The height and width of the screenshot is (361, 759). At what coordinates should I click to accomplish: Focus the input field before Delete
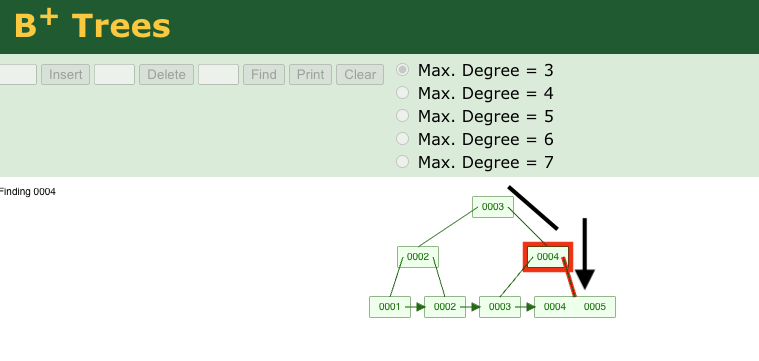(114, 75)
